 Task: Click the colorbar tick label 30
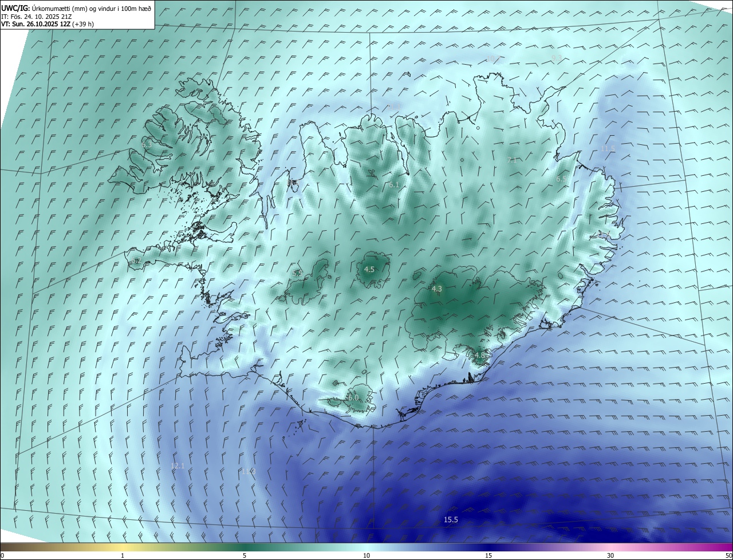pyautogui.click(x=610, y=555)
